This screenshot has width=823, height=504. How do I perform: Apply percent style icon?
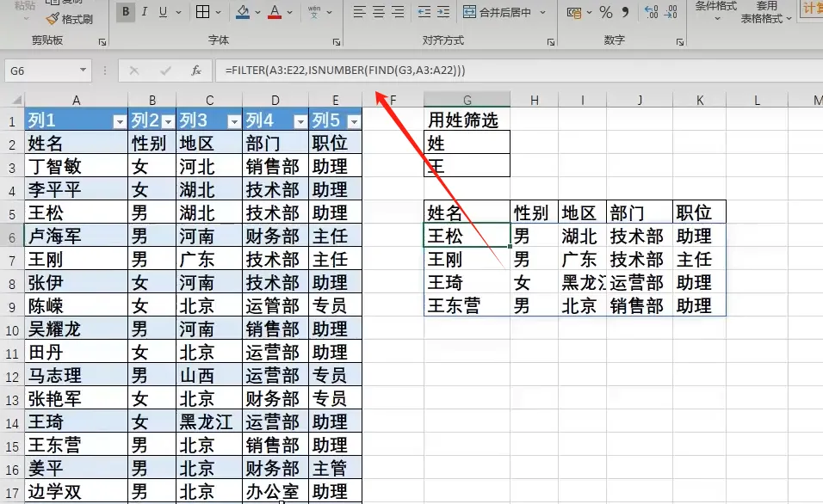(606, 12)
